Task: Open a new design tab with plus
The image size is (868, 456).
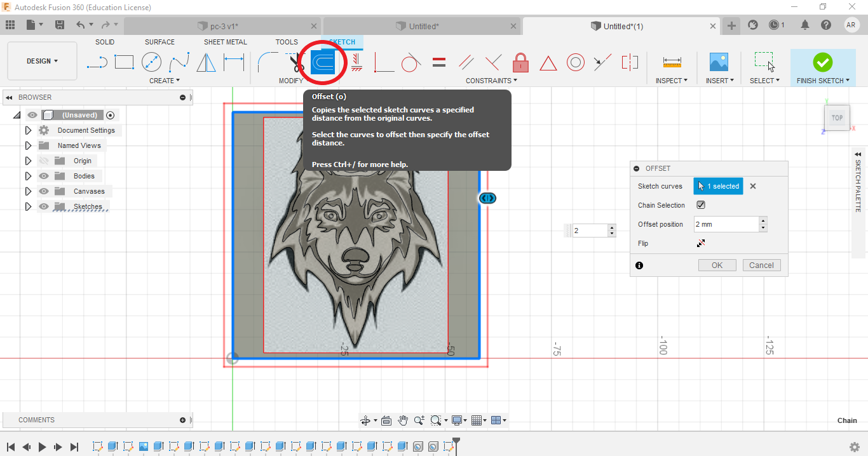Action: (732, 25)
